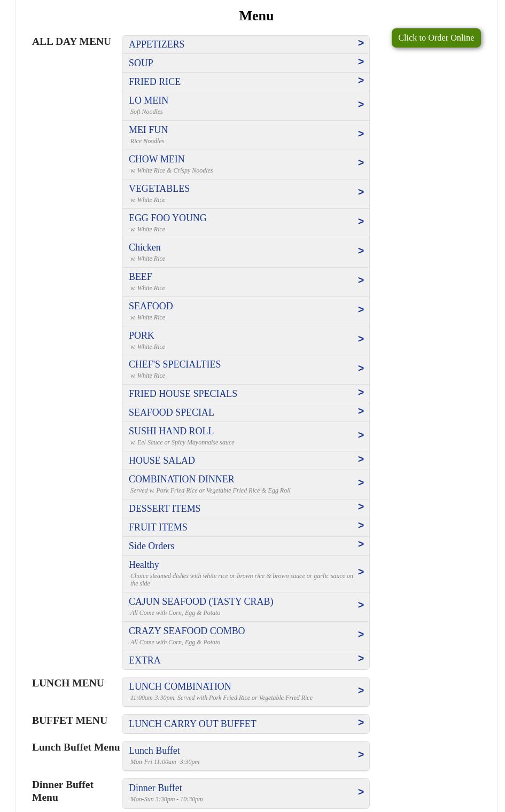505x812 pixels.
Task: Click the chevron beside MEI FUN
Action: (361, 134)
